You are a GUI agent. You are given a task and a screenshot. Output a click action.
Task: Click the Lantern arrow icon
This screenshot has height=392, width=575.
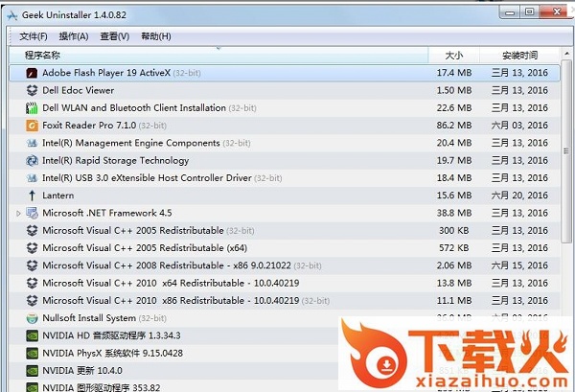32,196
